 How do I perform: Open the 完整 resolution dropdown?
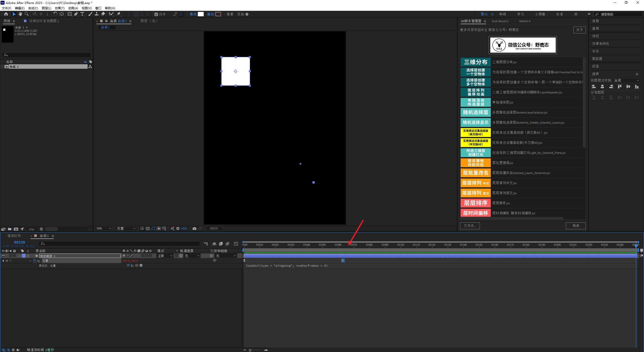[126, 228]
